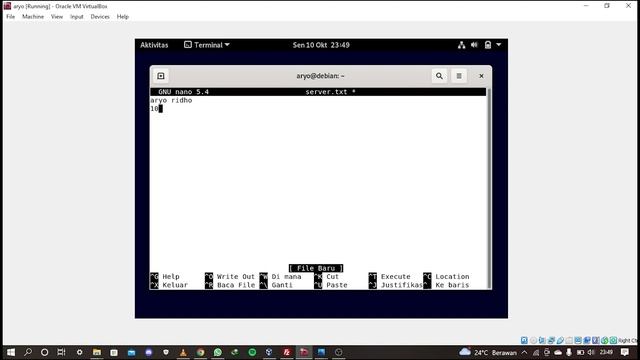Open new tab button in terminal header
The image size is (640, 360).
coord(161,76)
